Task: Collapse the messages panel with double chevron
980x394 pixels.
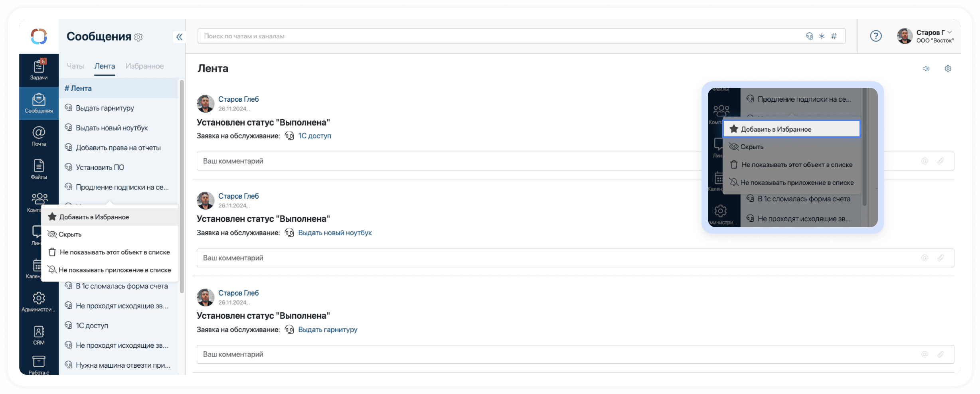Action: [179, 37]
